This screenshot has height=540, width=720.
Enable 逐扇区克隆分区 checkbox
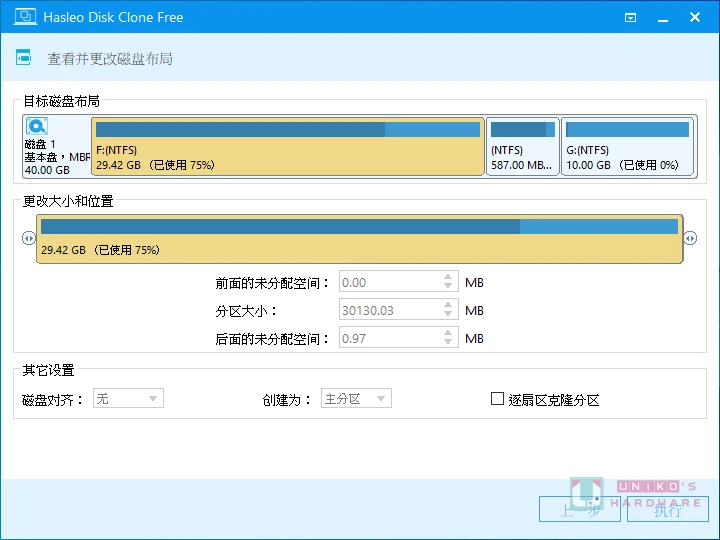pyautogui.click(x=497, y=399)
